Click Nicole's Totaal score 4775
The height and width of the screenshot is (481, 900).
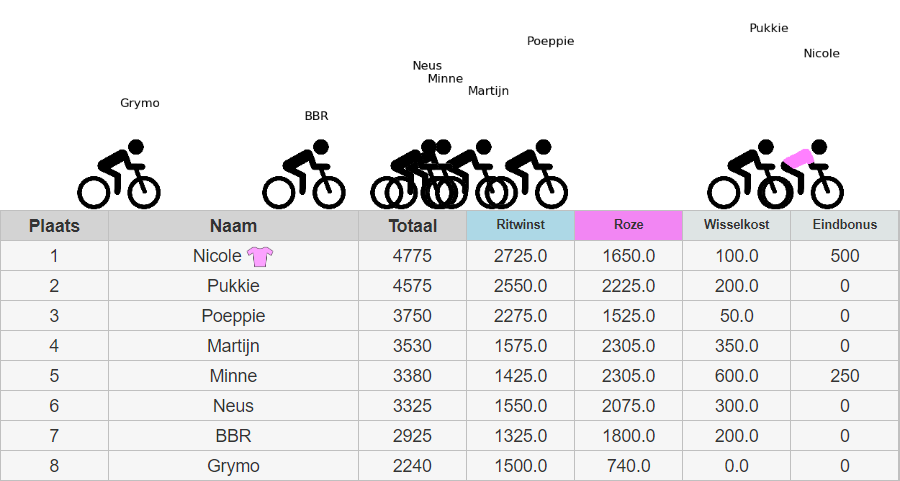[x=412, y=256]
